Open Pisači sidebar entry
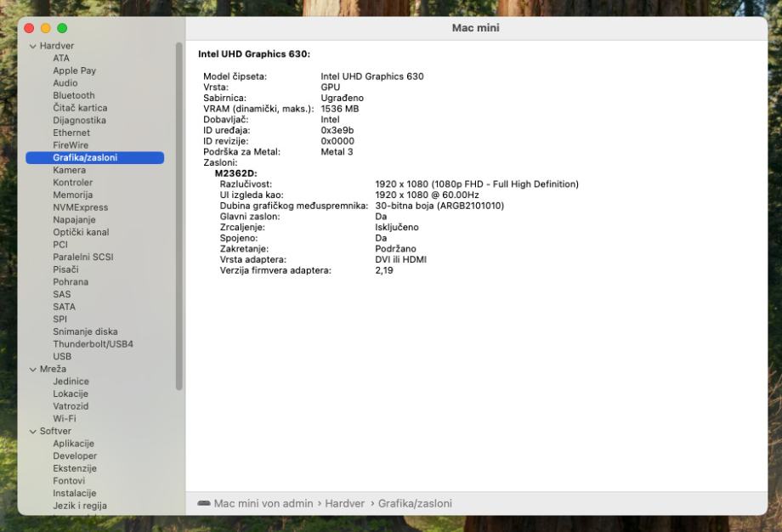The height and width of the screenshot is (532, 782). pos(65,269)
